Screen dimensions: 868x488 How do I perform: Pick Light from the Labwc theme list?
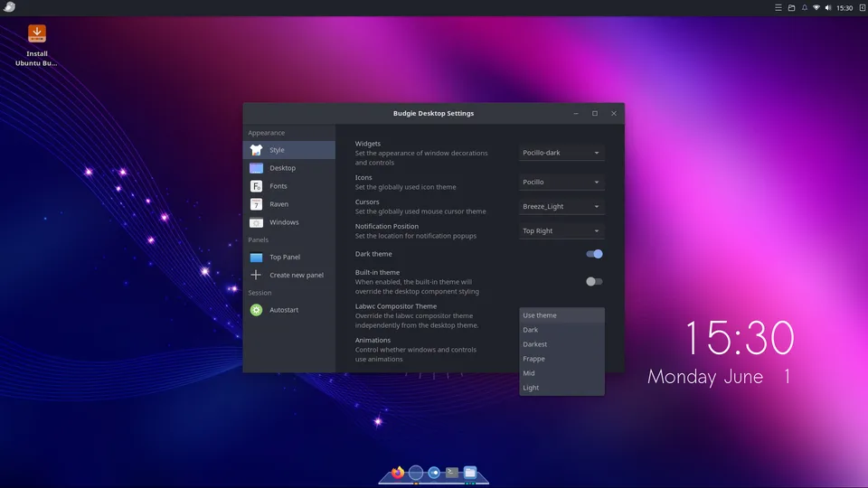561,388
